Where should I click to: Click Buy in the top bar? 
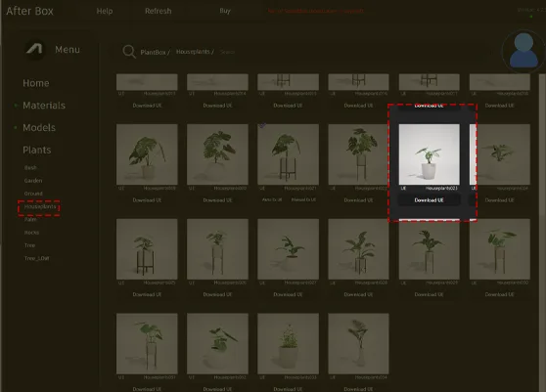(225, 11)
